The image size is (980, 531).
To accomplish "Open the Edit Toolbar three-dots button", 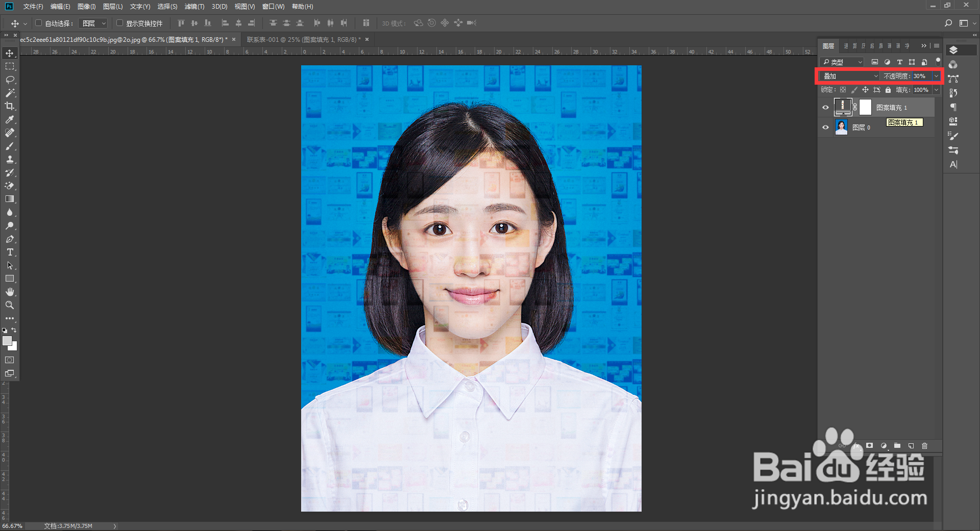I will 10,318.
